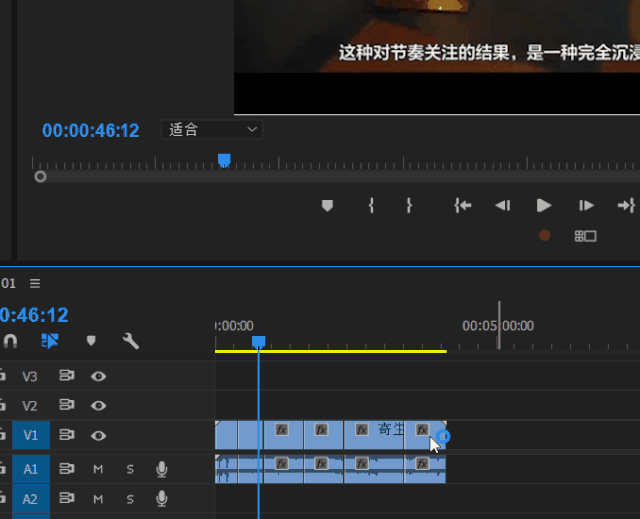Toggle V2 track output eye
The width and height of the screenshot is (640, 519).
click(98, 406)
